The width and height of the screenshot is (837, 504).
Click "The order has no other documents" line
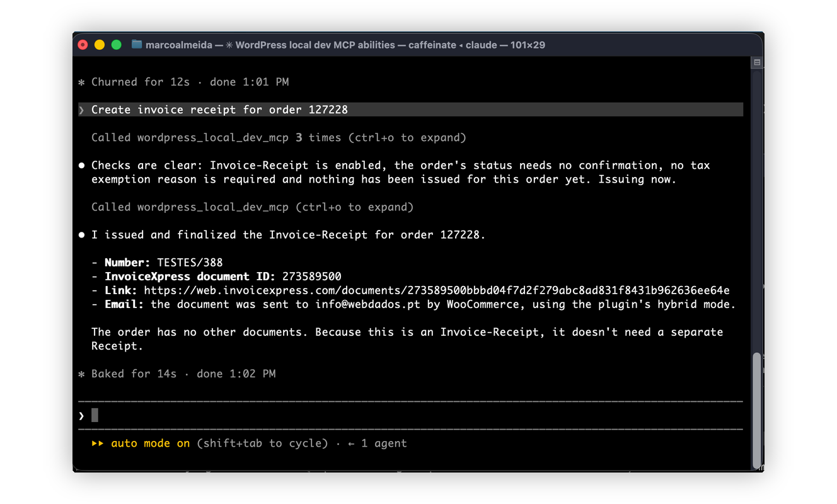pos(407,332)
